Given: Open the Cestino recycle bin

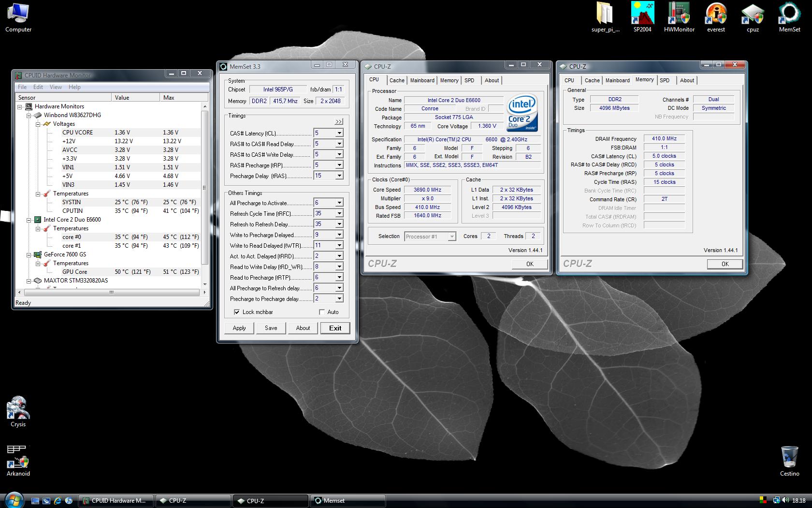Looking at the screenshot, I should point(789,461).
